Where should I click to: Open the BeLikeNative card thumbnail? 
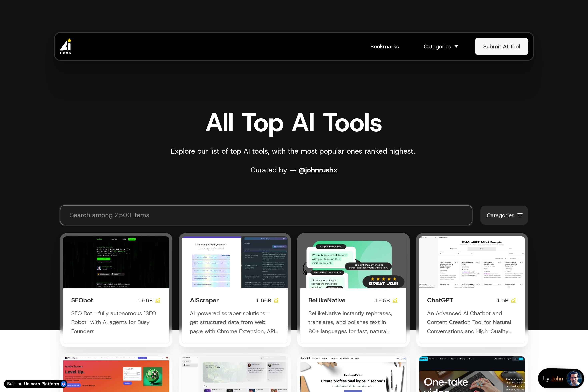353,262
